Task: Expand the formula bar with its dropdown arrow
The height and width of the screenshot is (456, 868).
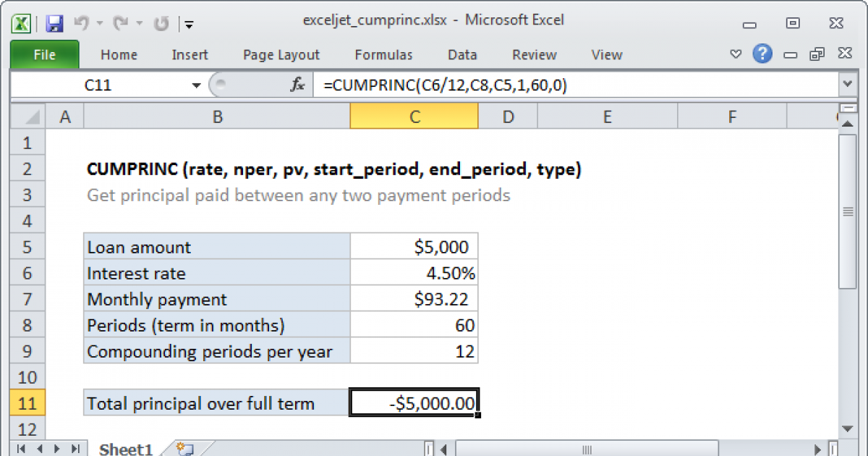Action: coord(846,84)
